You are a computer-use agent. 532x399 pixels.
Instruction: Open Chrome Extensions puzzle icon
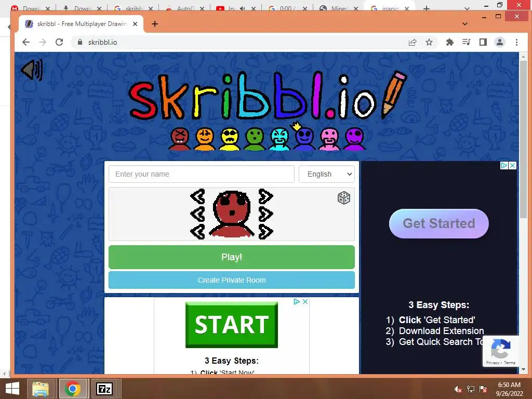[449, 42]
